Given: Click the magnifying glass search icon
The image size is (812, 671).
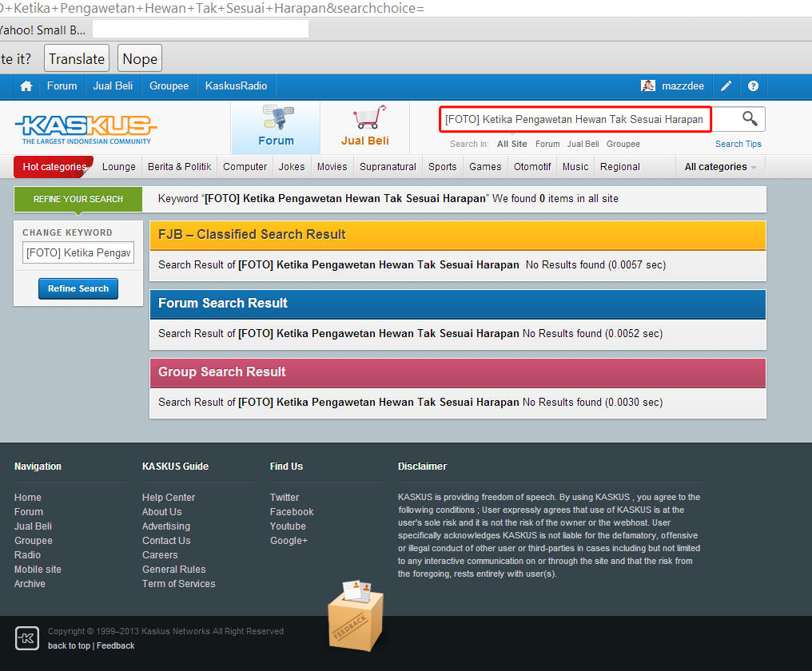Looking at the screenshot, I should click(x=750, y=119).
